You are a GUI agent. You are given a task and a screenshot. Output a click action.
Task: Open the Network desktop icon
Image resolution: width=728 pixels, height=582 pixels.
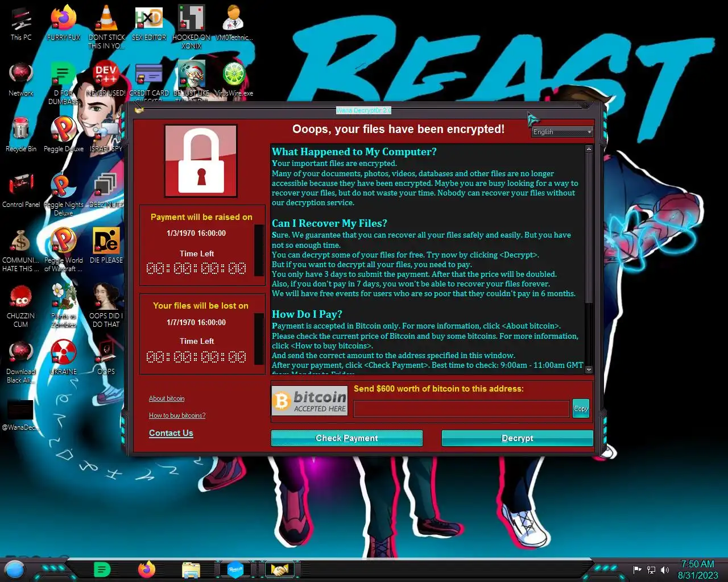[21, 78]
